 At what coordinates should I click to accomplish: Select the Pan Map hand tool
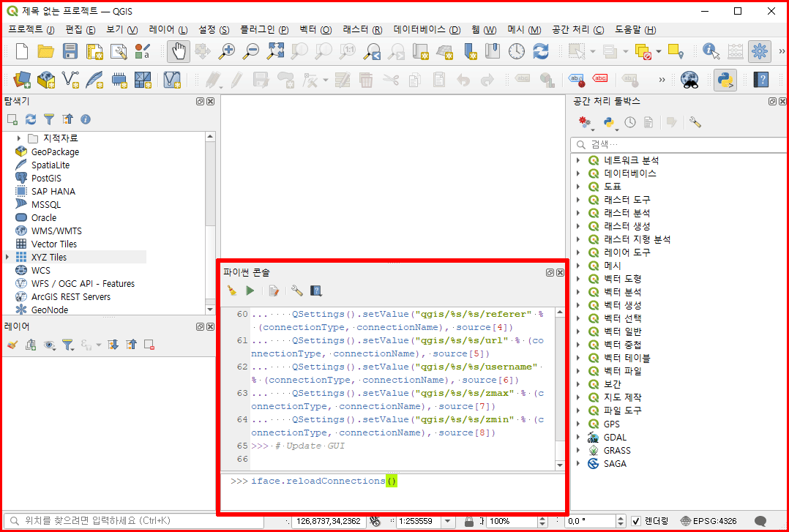[x=179, y=50]
